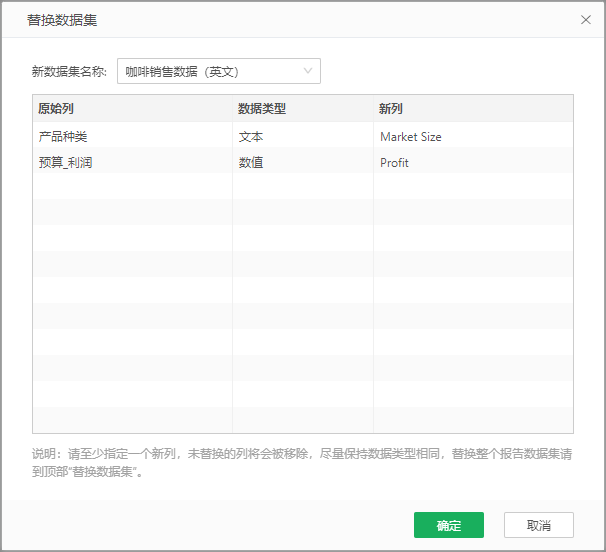Confirm by clicking the 确定 button
606x552 pixels.
(449, 525)
